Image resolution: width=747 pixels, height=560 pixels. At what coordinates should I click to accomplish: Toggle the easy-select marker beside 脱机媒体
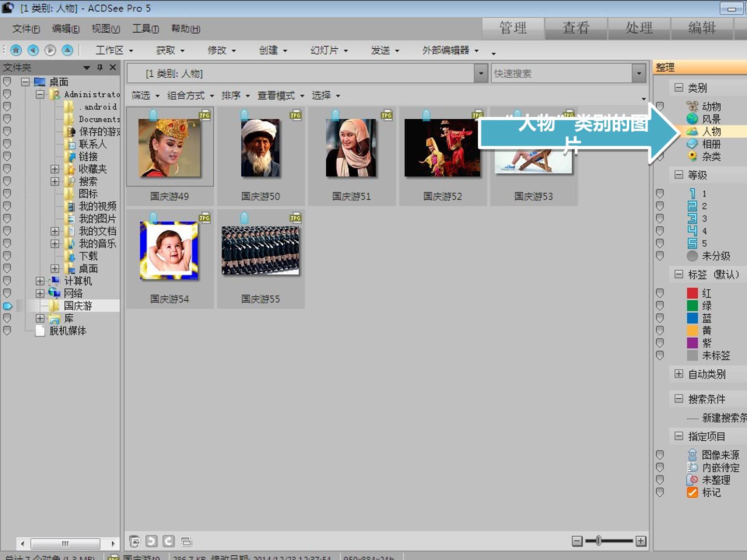point(7,330)
